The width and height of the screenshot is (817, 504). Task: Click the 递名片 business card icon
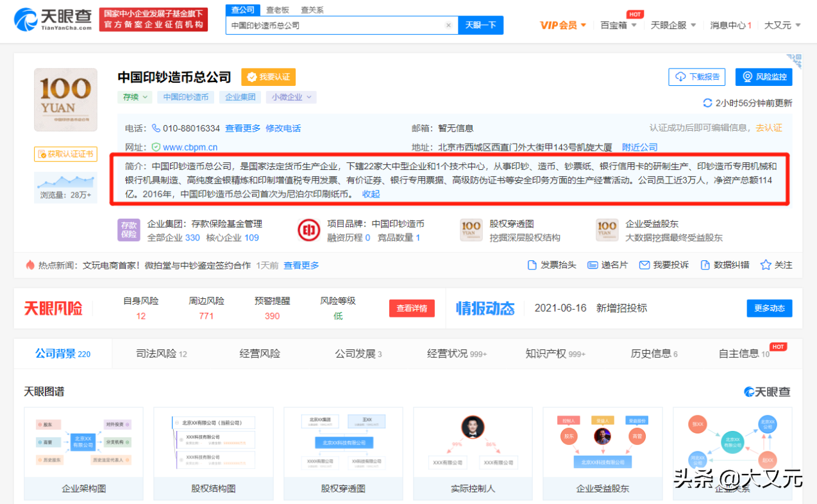pyautogui.click(x=593, y=265)
